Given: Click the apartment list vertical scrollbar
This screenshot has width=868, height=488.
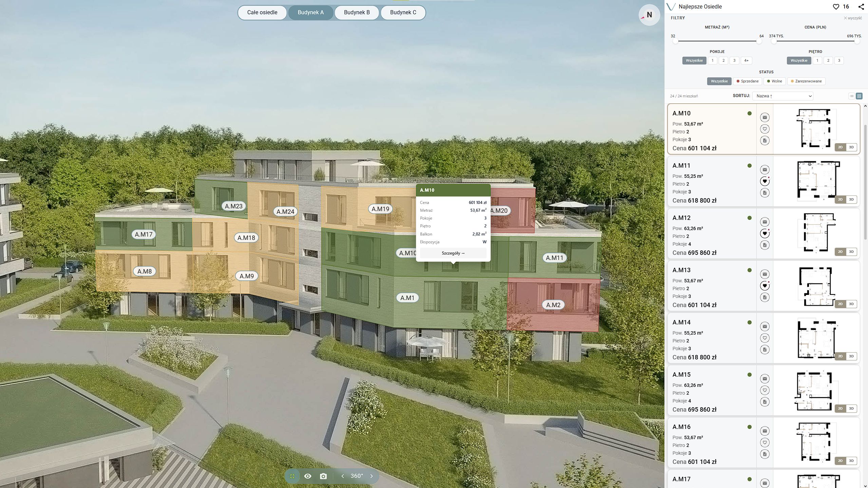Looking at the screenshot, I should (865, 182).
